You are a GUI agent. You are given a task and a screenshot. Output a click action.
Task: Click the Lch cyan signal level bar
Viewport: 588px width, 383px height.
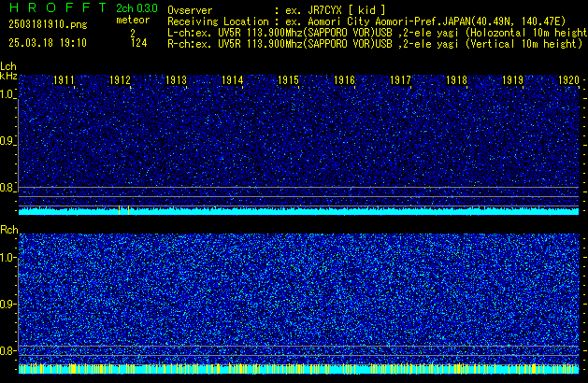[x=299, y=210]
